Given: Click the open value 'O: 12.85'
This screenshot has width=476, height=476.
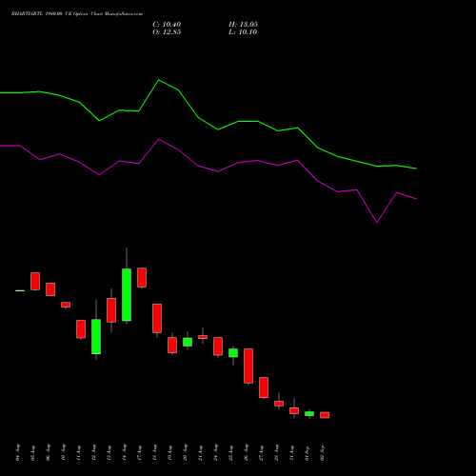Looking at the screenshot, I should point(167,32).
